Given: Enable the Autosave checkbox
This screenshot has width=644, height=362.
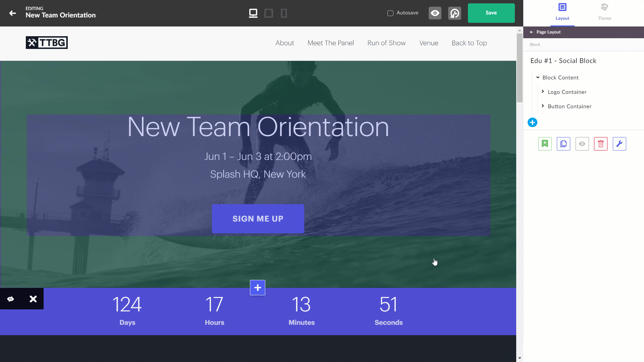Looking at the screenshot, I should (390, 13).
